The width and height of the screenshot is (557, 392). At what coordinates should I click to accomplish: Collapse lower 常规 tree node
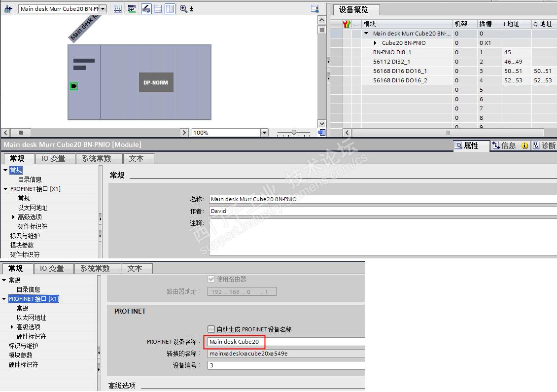click(4, 280)
